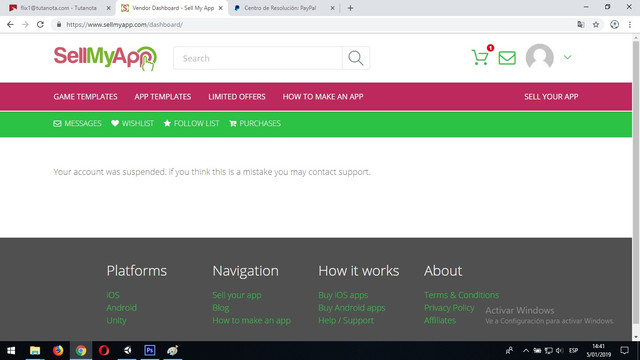Image resolution: width=640 pixels, height=360 pixels.
Task: Open the shopping cart icon
Action: point(480,57)
